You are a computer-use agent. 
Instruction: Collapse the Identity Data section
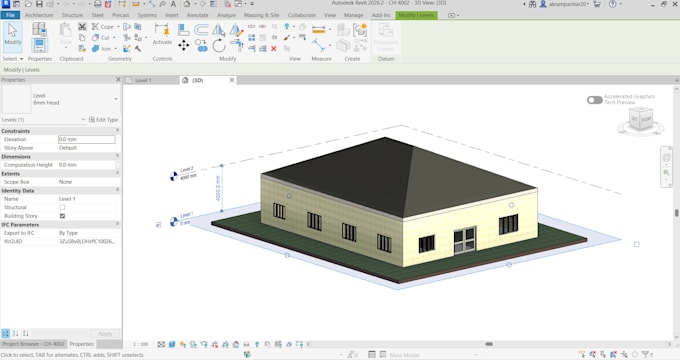point(117,190)
